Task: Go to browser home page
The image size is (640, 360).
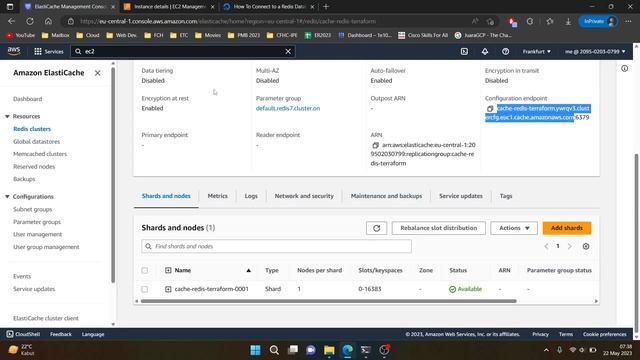Action: pos(48,21)
